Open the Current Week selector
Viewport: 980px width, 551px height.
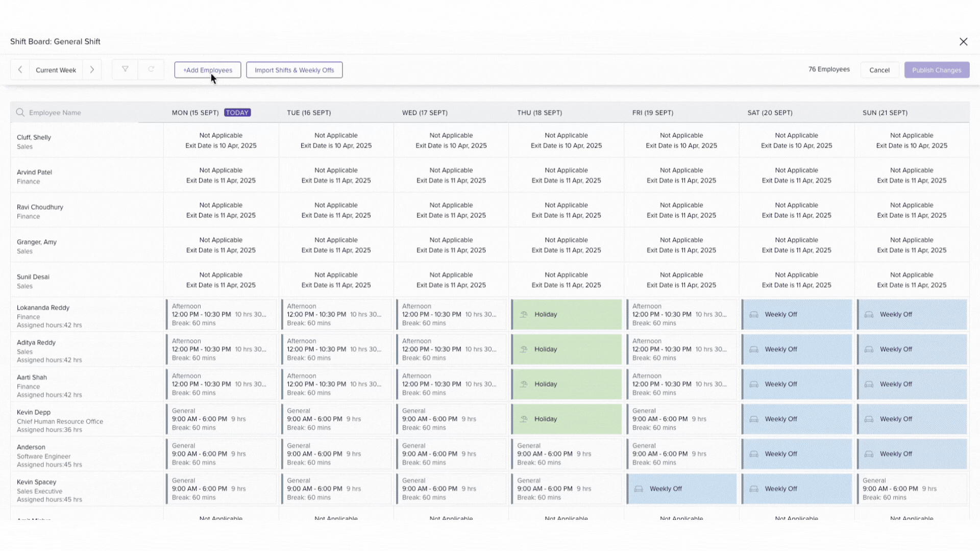(x=56, y=70)
